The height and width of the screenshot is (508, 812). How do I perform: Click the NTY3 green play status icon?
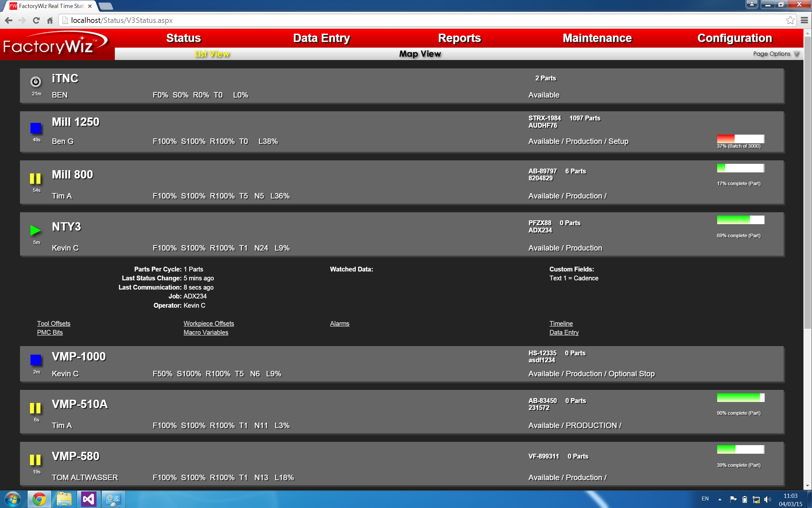pos(36,231)
